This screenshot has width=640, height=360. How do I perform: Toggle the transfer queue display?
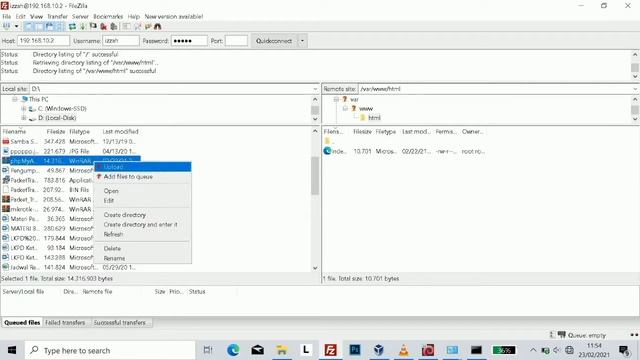point(60,27)
